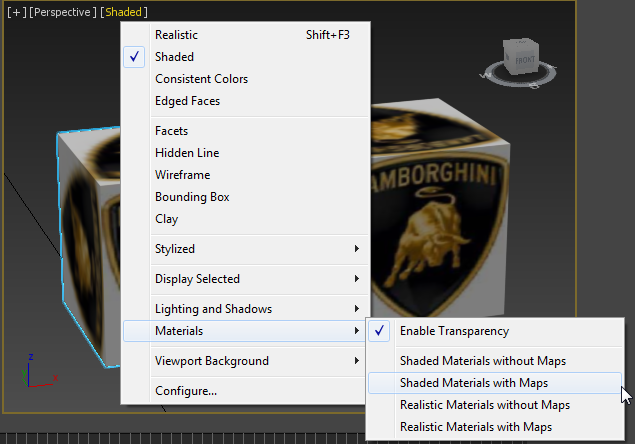This screenshot has height=444, width=635.
Task: Select Hidden Line display mode
Action: [x=245, y=153]
